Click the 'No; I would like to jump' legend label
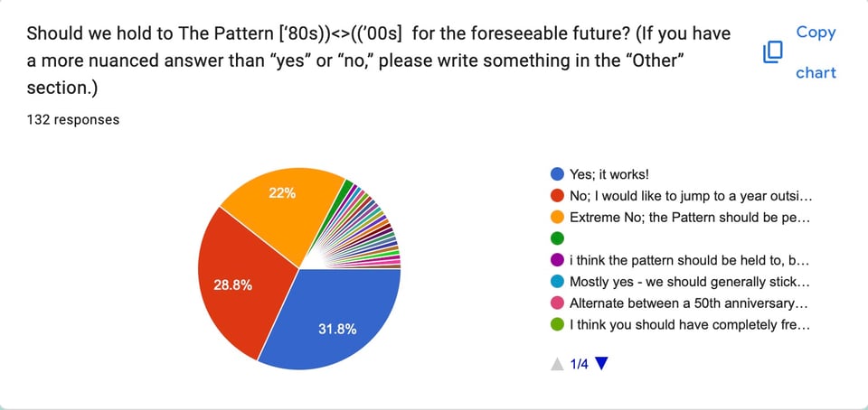The height and width of the screenshot is (410, 868). pyautogui.click(x=689, y=196)
